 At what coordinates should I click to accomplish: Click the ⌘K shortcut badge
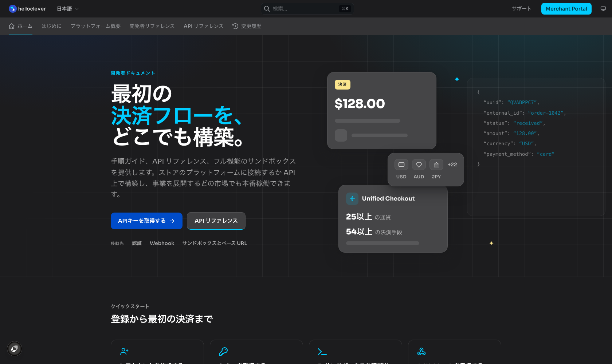[345, 9]
